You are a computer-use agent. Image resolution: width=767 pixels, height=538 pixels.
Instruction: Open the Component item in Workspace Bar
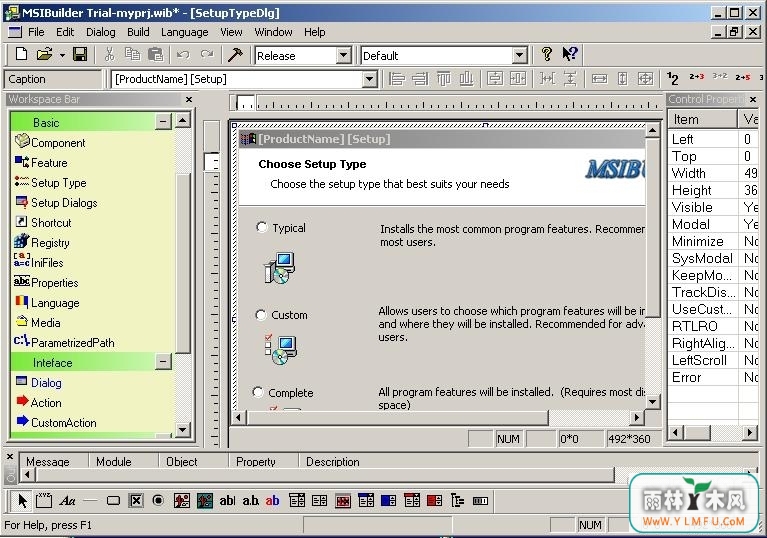coord(50,142)
